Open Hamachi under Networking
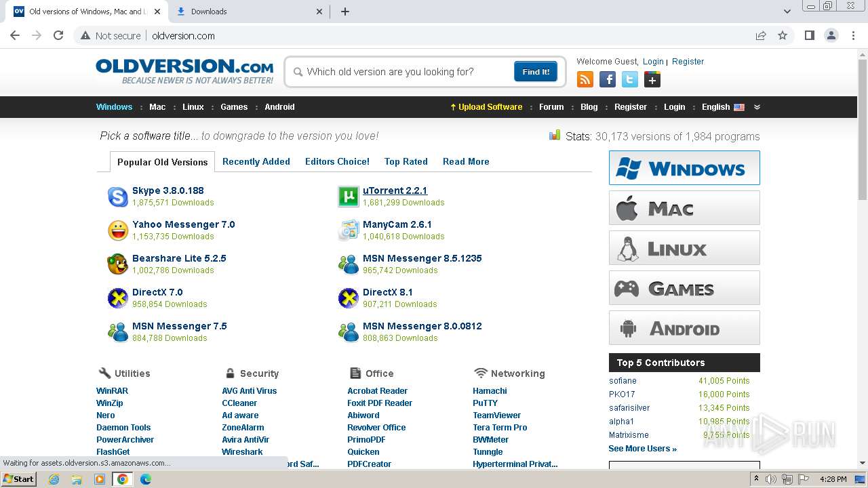 point(490,391)
